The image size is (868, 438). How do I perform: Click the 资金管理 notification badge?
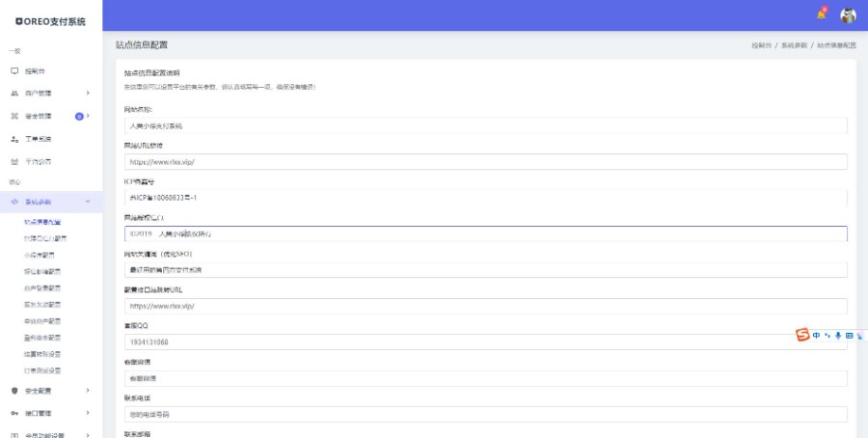pos(79,117)
